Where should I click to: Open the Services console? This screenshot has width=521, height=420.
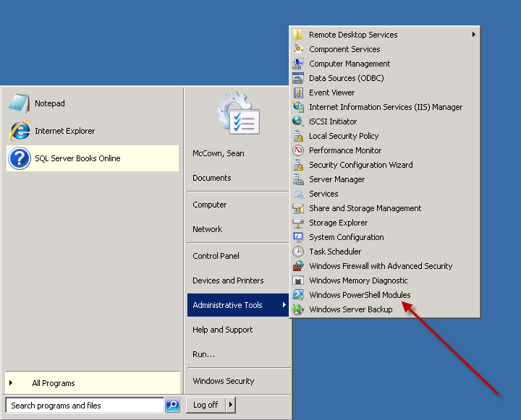click(385, 194)
